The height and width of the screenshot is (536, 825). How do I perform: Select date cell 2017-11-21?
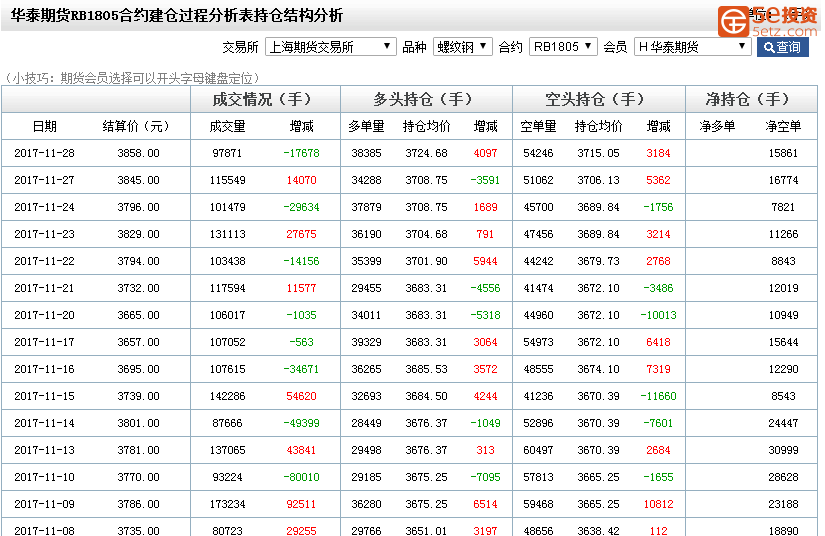click(45, 288)
